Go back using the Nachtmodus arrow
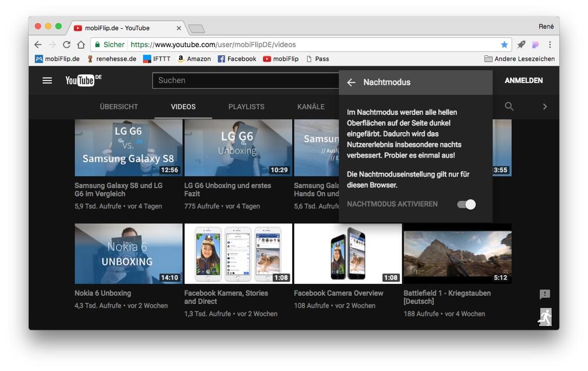This screenshot has width=588, height=371. tap(351, 82)
